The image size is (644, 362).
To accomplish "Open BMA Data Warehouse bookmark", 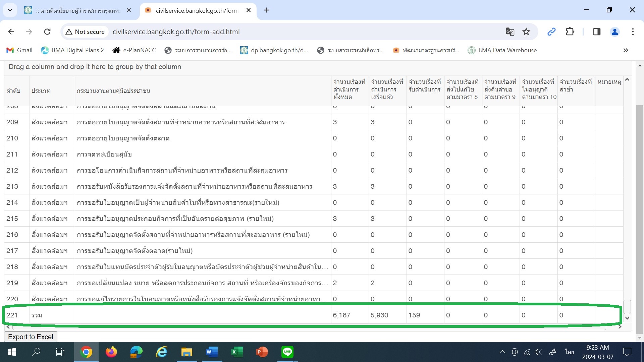I will pyautogui.click(x=502, y=50).
